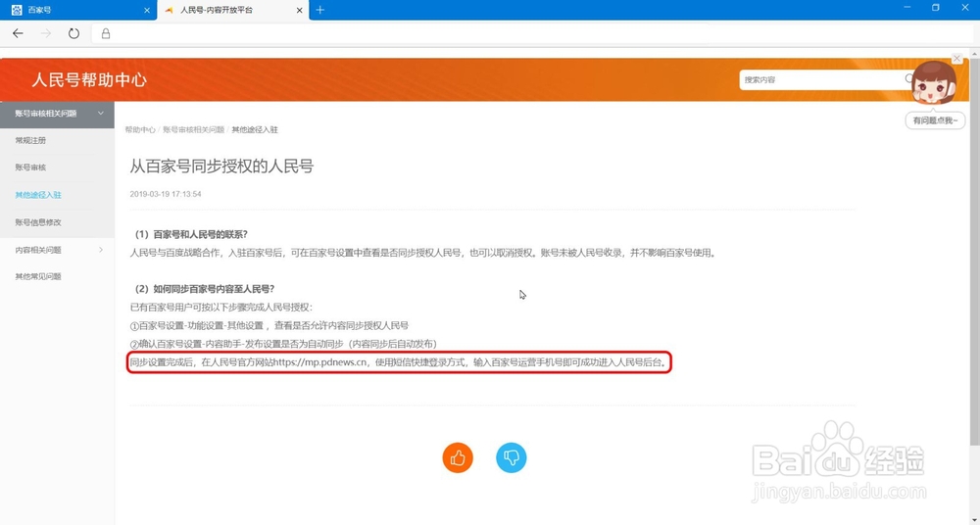Image resolution: width=980 pixels, height=525 pixels.
Task: Click the line starting ②确认百家号设置-内容助手
Action: 283,344
